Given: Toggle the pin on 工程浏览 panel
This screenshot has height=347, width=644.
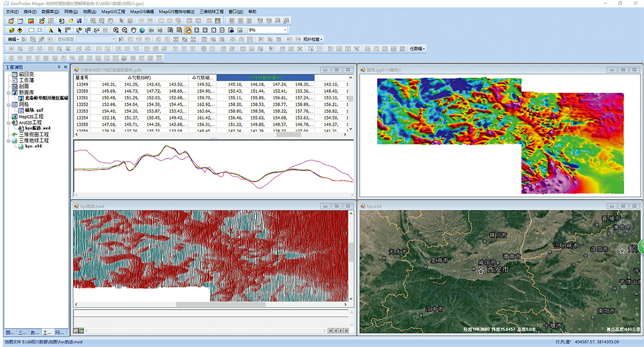Looking at the screenshot, I should pyautogui.click(x=59, y=67).
